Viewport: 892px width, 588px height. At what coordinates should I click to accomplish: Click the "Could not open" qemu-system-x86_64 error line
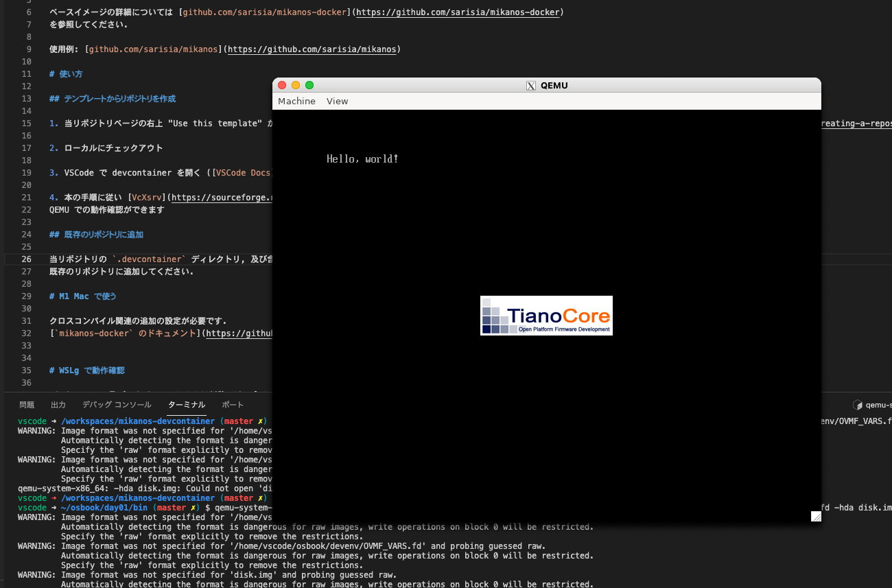[145, 489]
